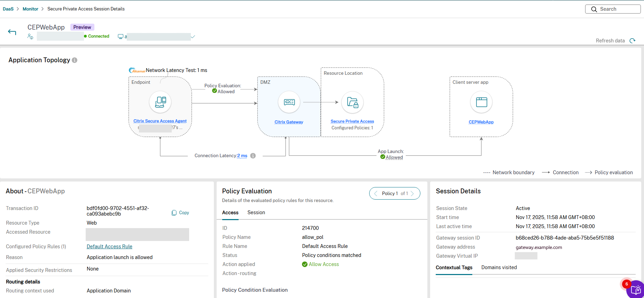Go to previous policy with left chevron
Viewport: 644px width, 298px height.
(375, 193)
